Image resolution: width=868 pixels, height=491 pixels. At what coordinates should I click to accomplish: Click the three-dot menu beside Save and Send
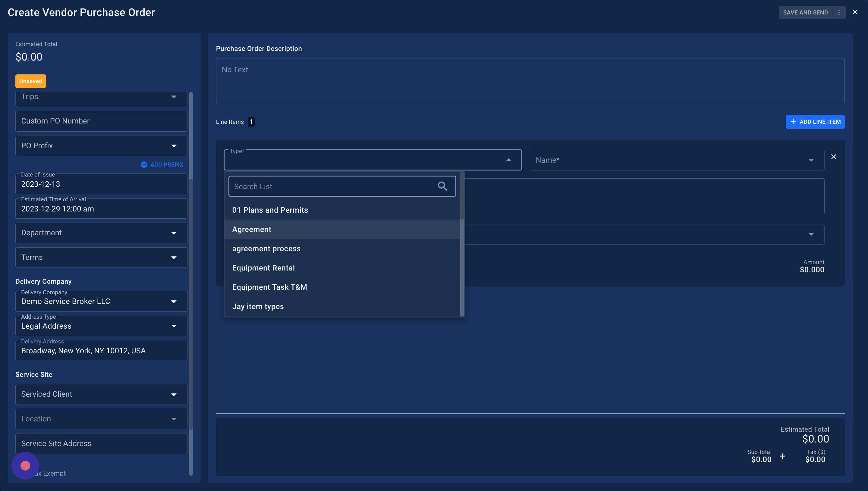(x=839, y=12)
